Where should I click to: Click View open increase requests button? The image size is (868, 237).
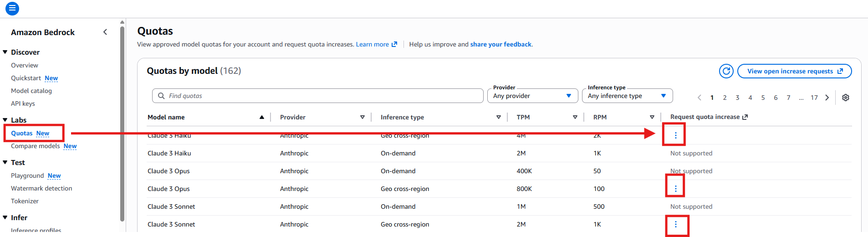(x=794, y=71)
